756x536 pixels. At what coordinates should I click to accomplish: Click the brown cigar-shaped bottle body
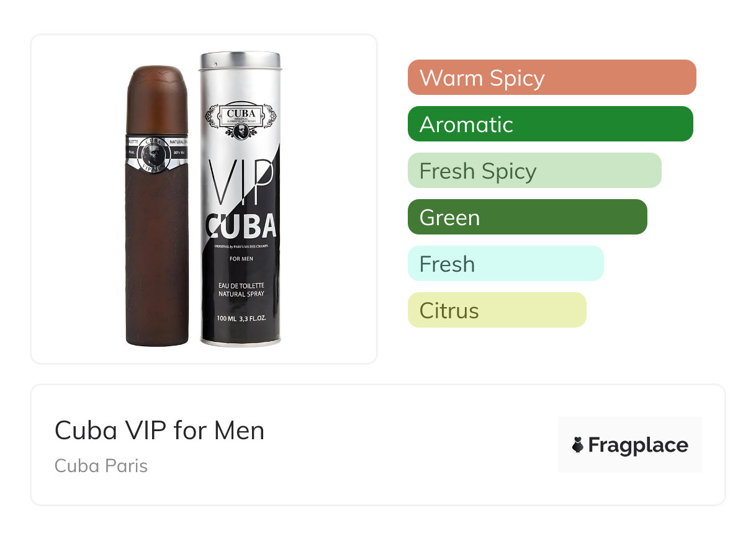(x=156, y=254)
